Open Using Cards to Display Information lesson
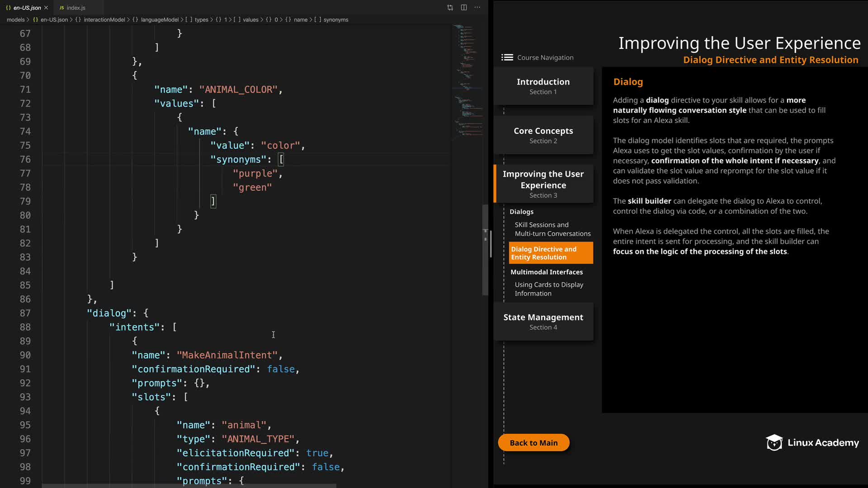This screenshot has height=488, width=868. tap(548, 289)
